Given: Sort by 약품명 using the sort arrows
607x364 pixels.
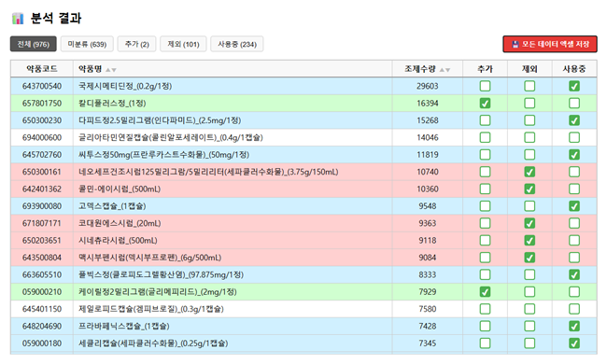Looking at the screenshot, I should (111, 70).
